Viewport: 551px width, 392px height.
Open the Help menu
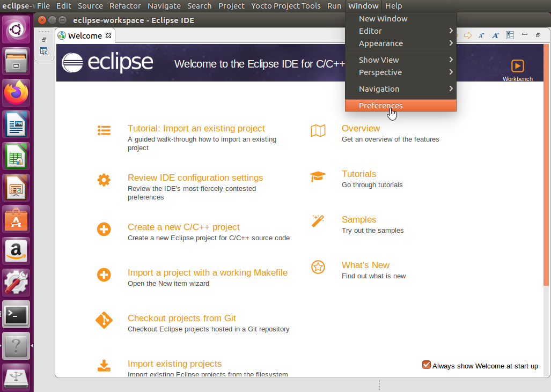[393, 6]
